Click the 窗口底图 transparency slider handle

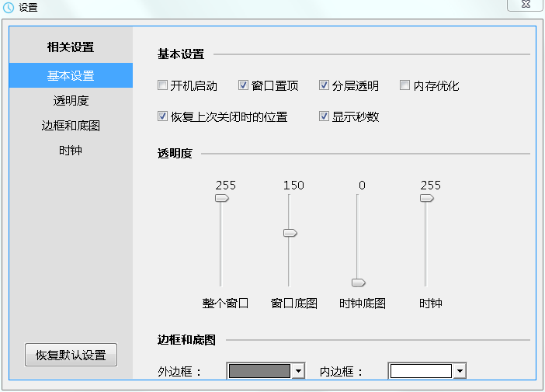tap(290, 233)
